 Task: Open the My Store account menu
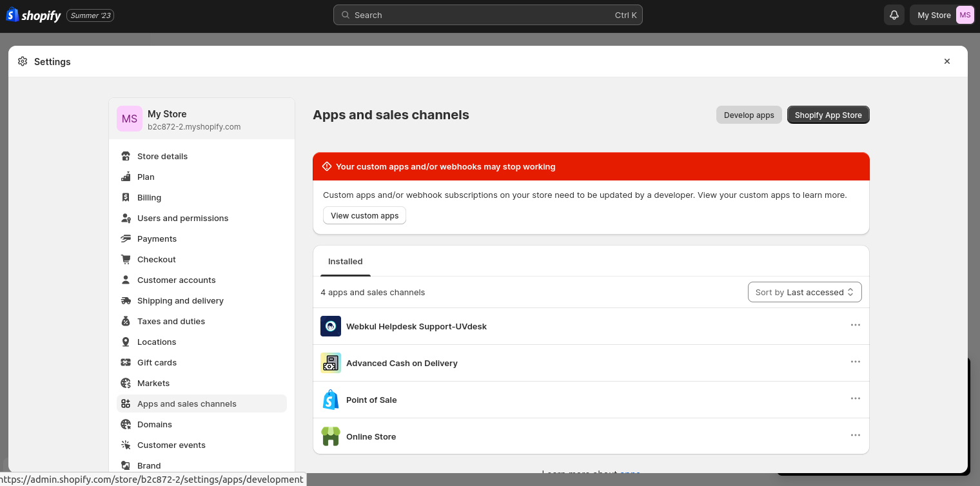(x=942, y=15)
